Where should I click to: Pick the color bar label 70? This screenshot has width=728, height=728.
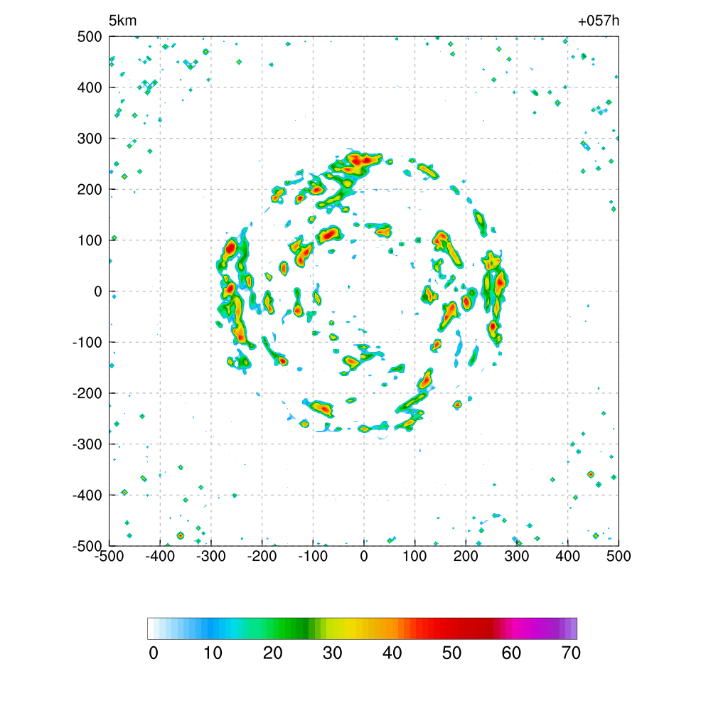click(571, 653)
